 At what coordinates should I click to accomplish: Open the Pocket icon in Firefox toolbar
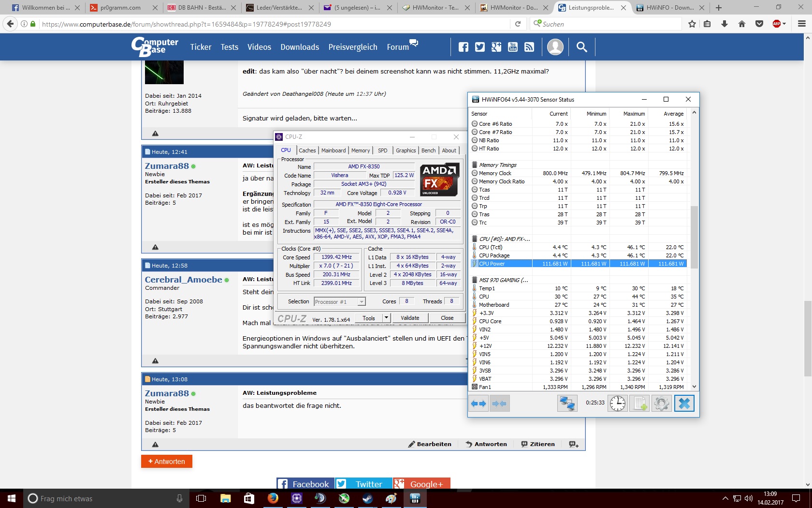(x=759, y=24)
